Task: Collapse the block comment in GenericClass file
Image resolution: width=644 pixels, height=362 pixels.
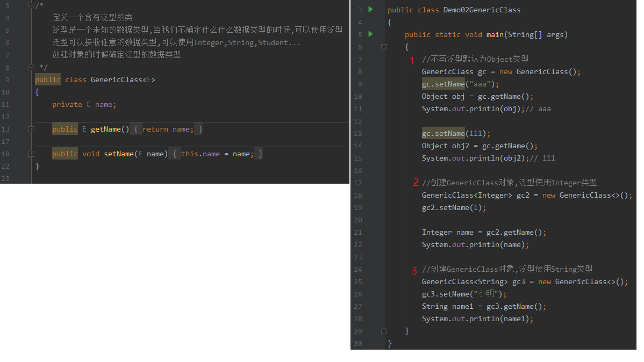Action: (31, 5)
